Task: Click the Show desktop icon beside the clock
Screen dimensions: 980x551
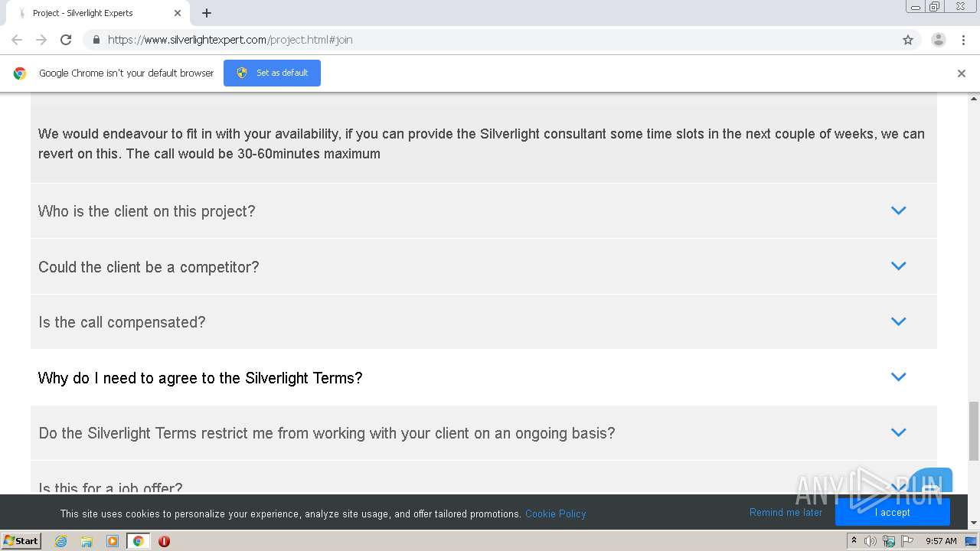Action: pos(972,541)
